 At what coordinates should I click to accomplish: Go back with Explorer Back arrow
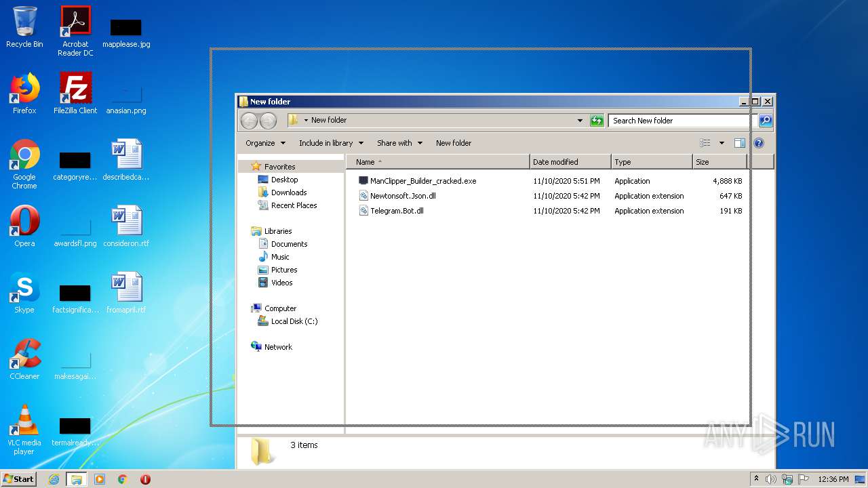[x=249, y=121]
